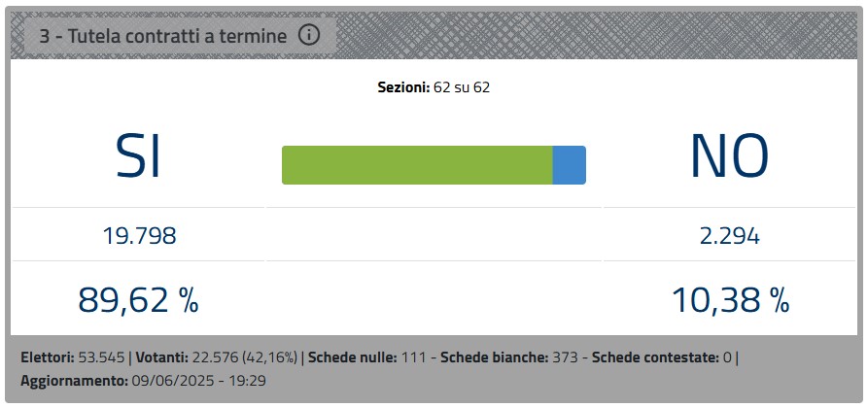Click the green SI segment of the bar
Viewport: 868px width, 408px height.
tap(417, 165)
